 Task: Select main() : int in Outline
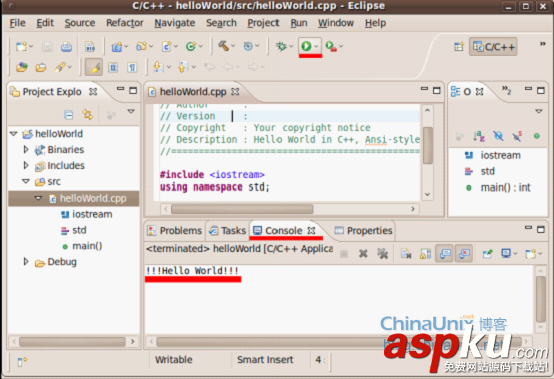tap(506, 188)
